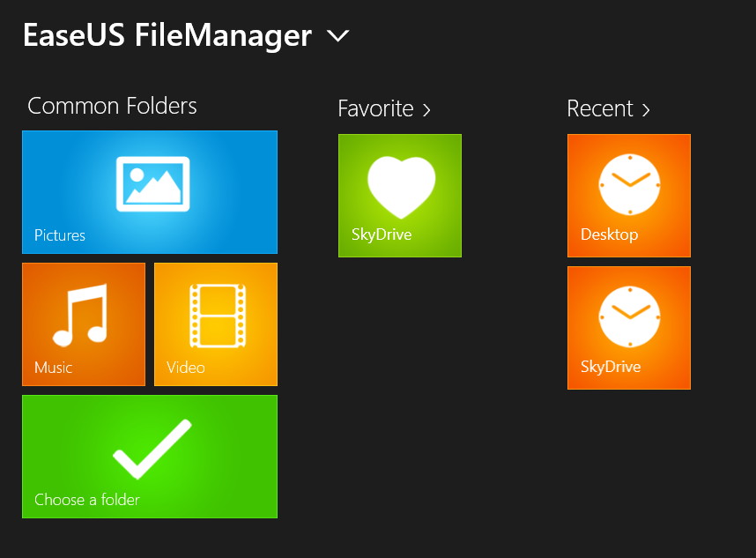Click the Choose a folder tile
The image size is (756, 558).
(150, 457)
